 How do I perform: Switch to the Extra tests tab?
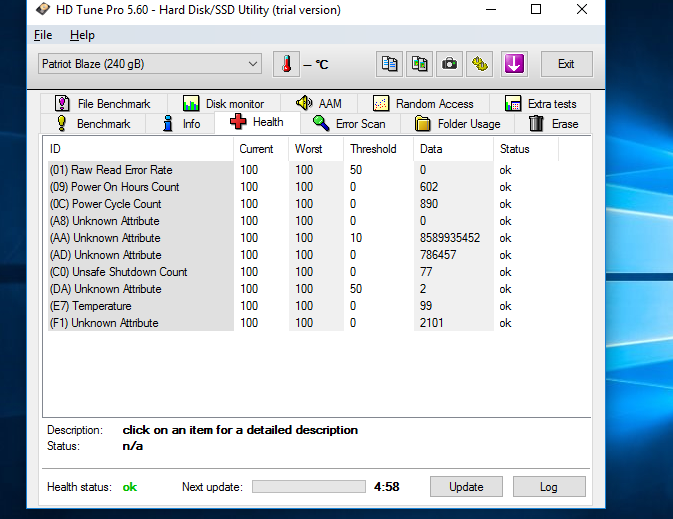[540, 103]
